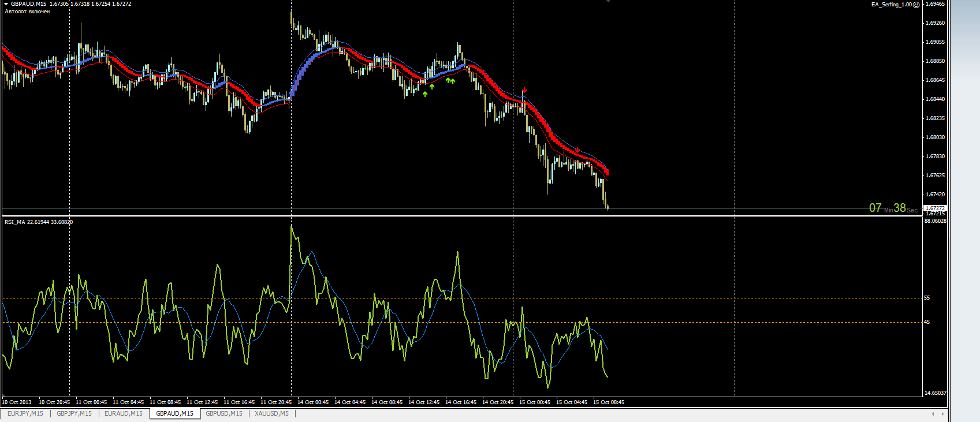Click the 1.68850 price scale label
The height and width of the screenshot is (422, 980).
[935, 61]
